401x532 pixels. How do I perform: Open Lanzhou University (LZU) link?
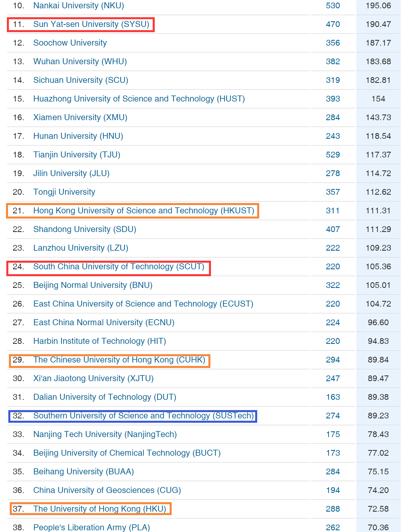[81, 248]
